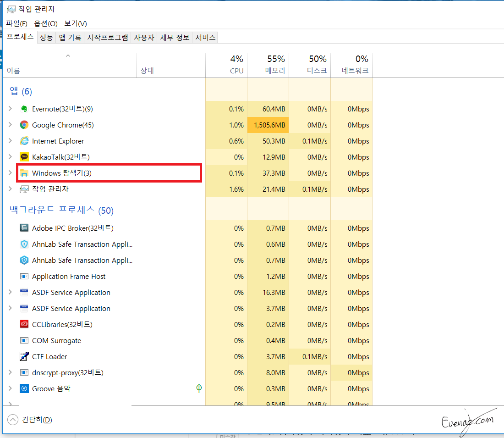
Task: Sort by the 네트워크 column header
Action: point(351,65)
